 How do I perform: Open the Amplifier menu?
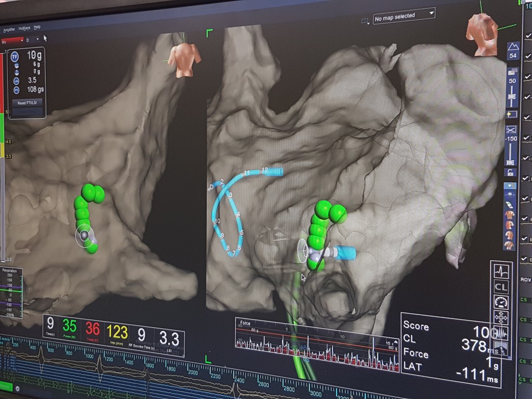9,30
